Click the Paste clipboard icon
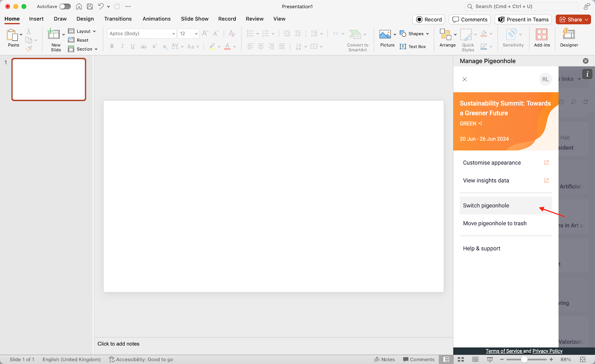The image size is (595, 364). (12, 35)
